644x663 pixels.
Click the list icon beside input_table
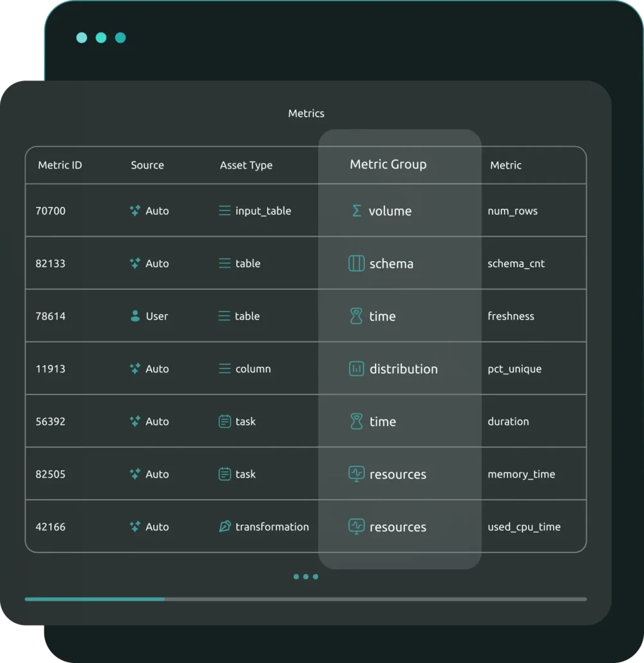[225, 210]
